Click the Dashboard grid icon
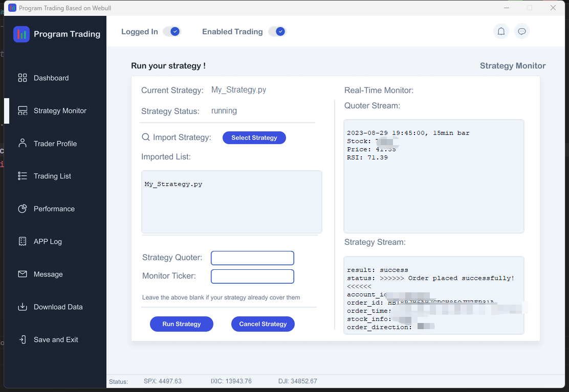 (x=23, y=78)
